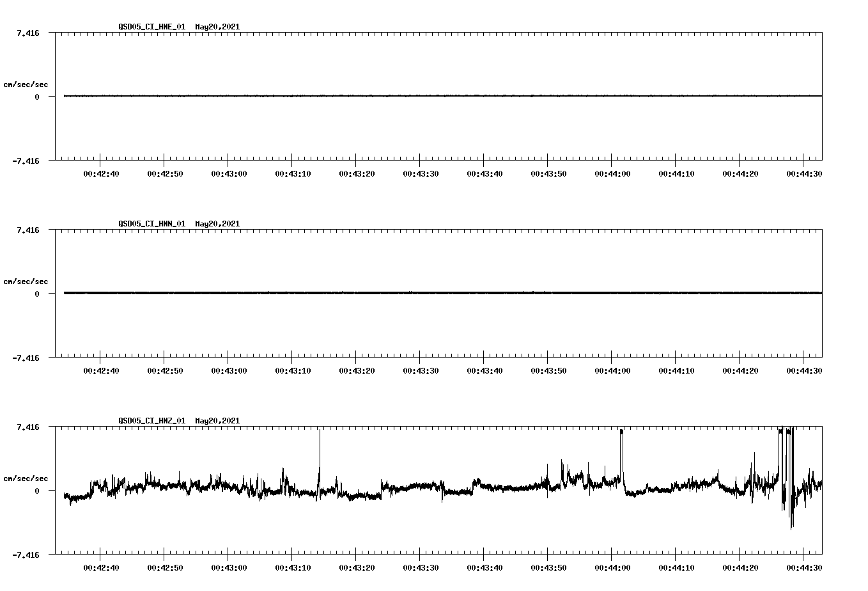Screen dimensions: 868x591
Task: Click the May20,2021 date label on bottom plot
Action: click(x=217, y=421)
